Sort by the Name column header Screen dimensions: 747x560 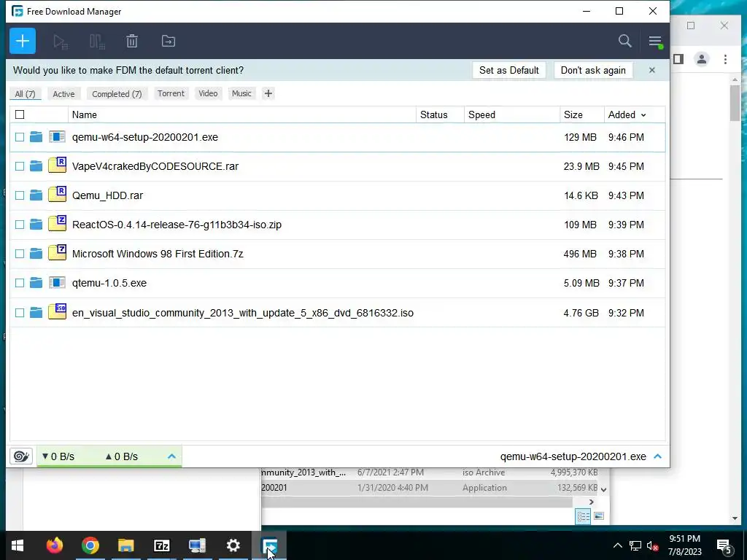pyautogui.click(x=242, y=114)
